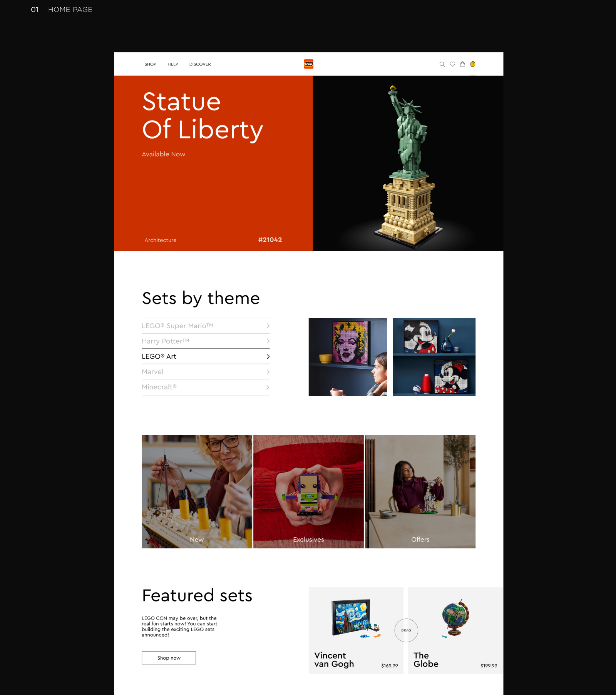Click the circular DRAG handle
Screen dimensions: 616x695
pyautogui.click(x=406, y=630)
